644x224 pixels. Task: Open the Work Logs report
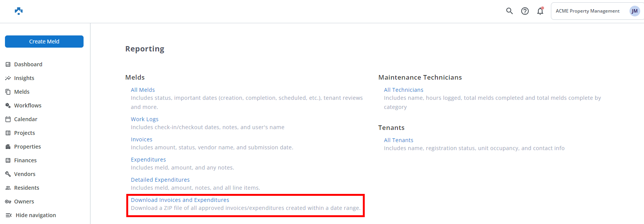point(145,119)
